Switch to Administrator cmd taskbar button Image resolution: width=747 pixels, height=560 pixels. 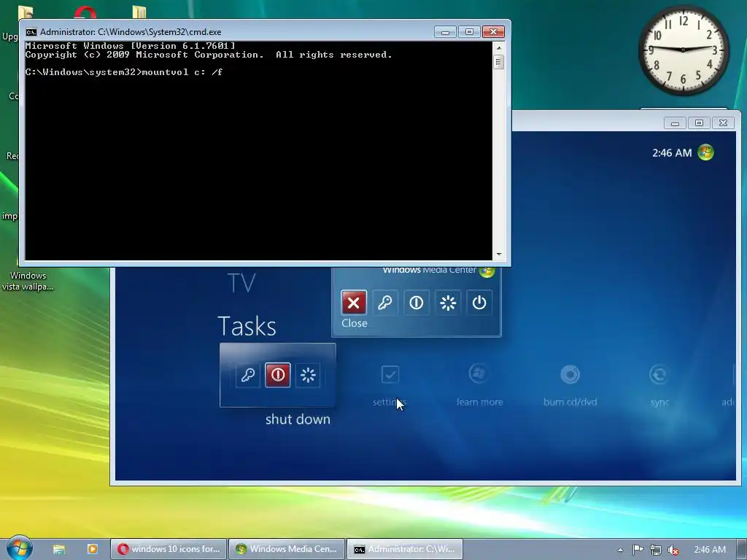coord(404,549)
